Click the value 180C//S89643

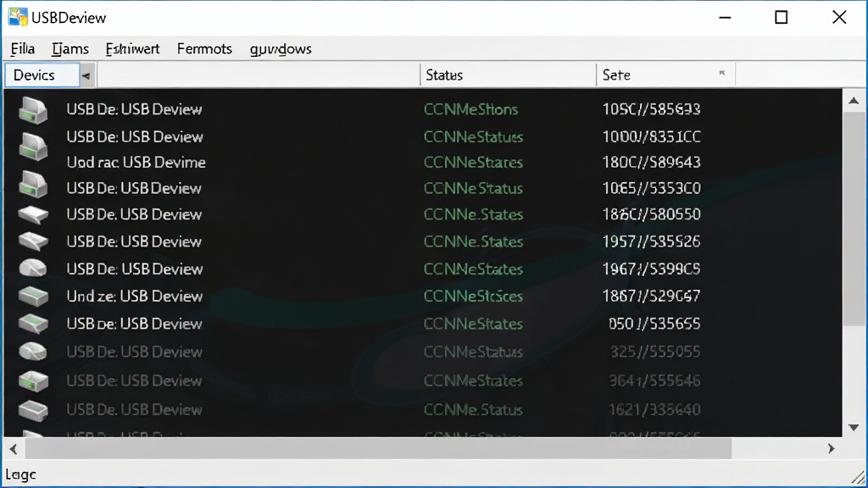coord(652,163)
